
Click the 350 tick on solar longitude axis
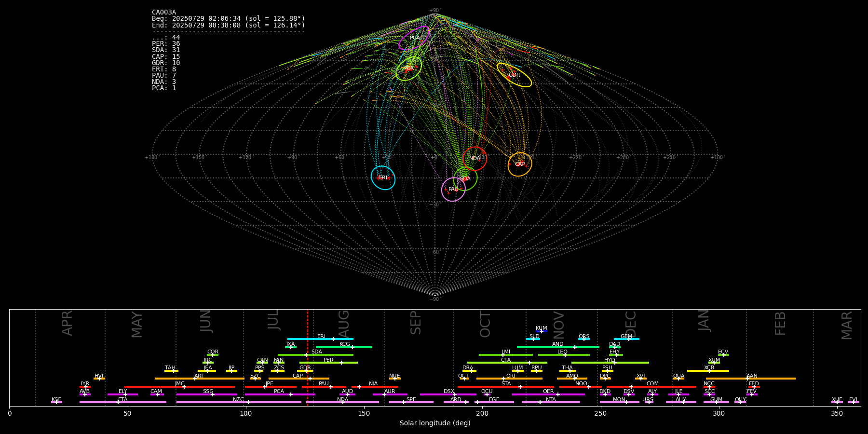(837, 414)
